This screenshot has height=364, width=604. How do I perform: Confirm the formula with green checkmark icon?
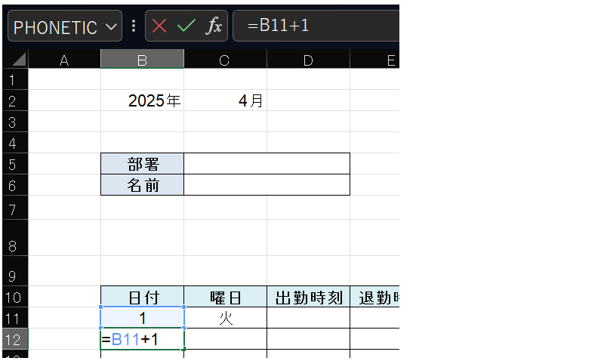186,26
